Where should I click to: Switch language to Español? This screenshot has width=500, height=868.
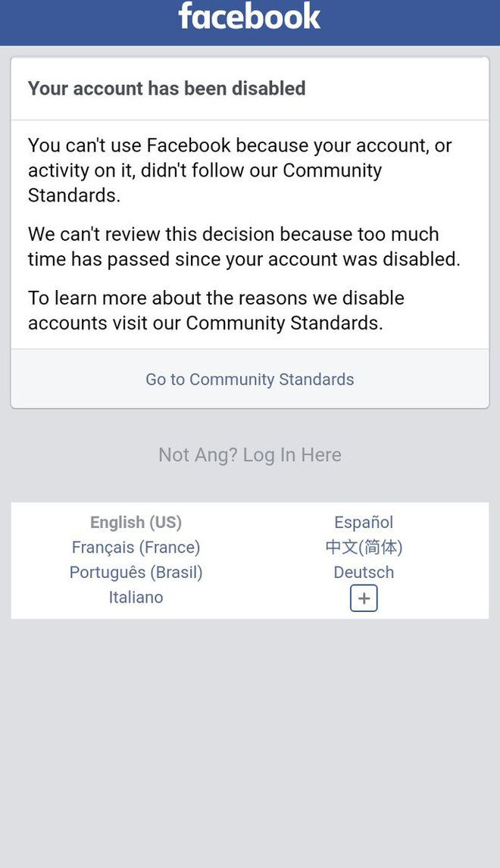click(x=364, y=523)
